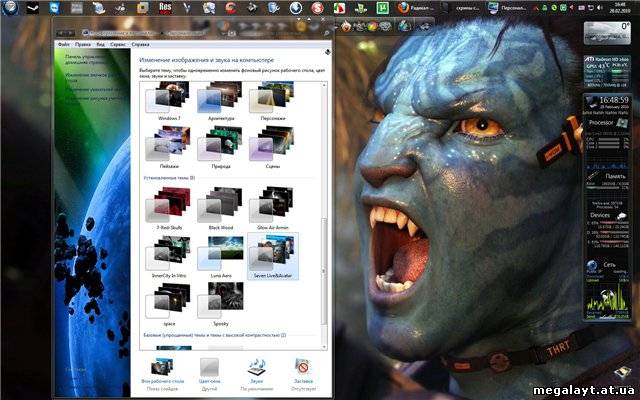Screen dimensions: 640x400
Task: Apply the 7-Red Skulls theme
Action: (169, 209)
